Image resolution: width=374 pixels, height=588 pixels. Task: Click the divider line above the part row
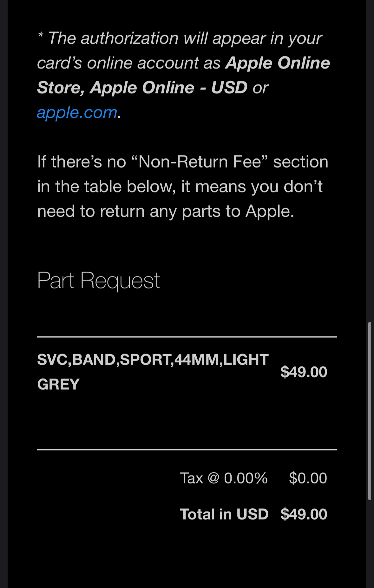click(187, 337)
